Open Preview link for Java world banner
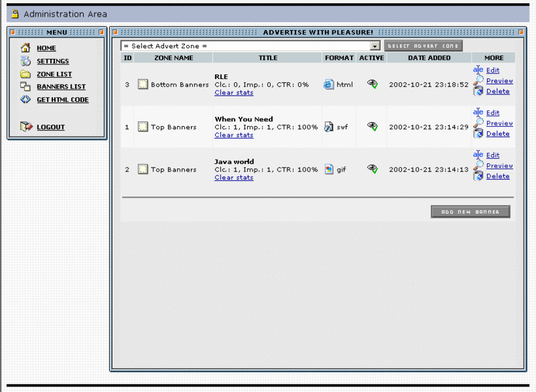This screenshot has width=536, height=392. pyautogui.click(x=499, y=166)
